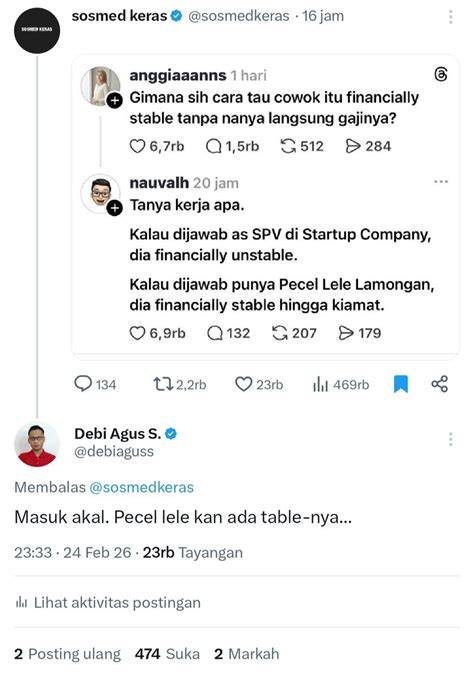Screen dimensions: 474x679
Task: Share the sosmed keras post
Action: click(439, 384)
